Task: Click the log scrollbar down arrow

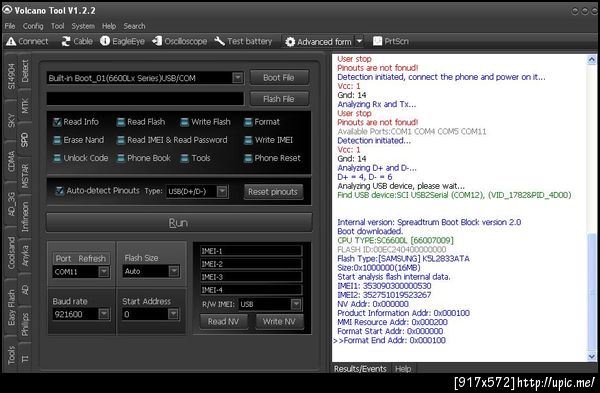Action: coord(592,357)
